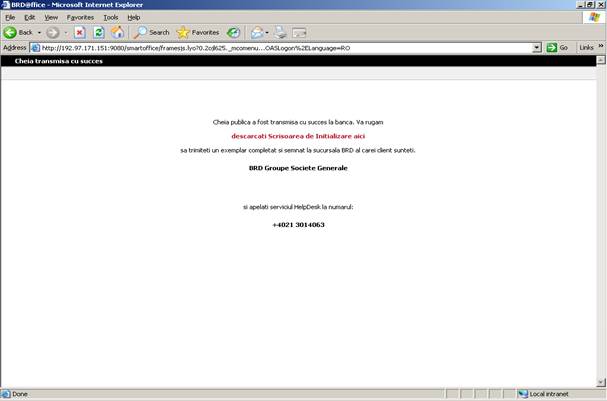Open the Favorites menu
Viewport: 607px width, 401px height.
pyautogui.click(x=80, y=17)
